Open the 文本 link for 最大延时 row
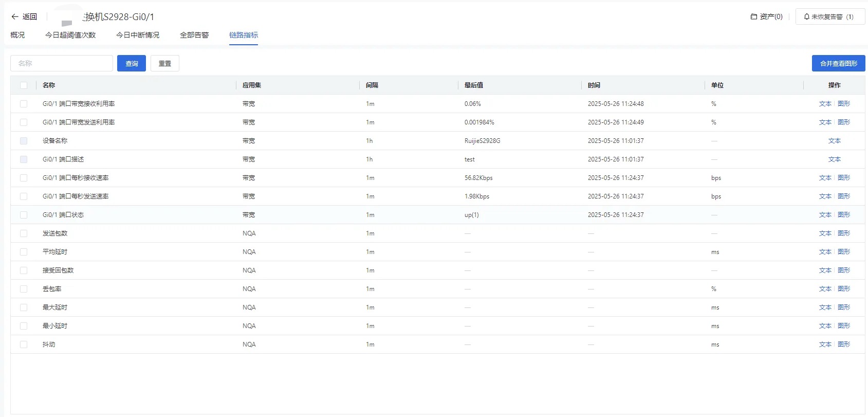 825,307
